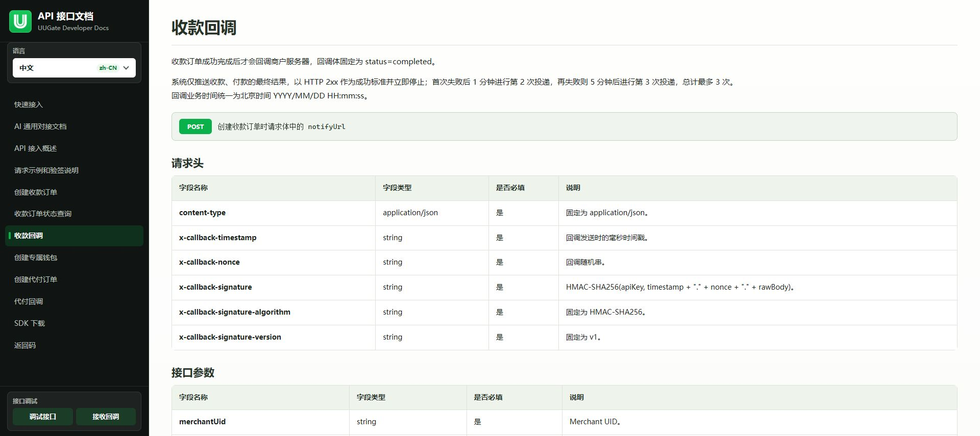Image resolution: width=980 pixels, height=436 pixels.
Task: Click x-callback-signature-algorithm field name
Action: pyautogui.click(x=235, y=312)
